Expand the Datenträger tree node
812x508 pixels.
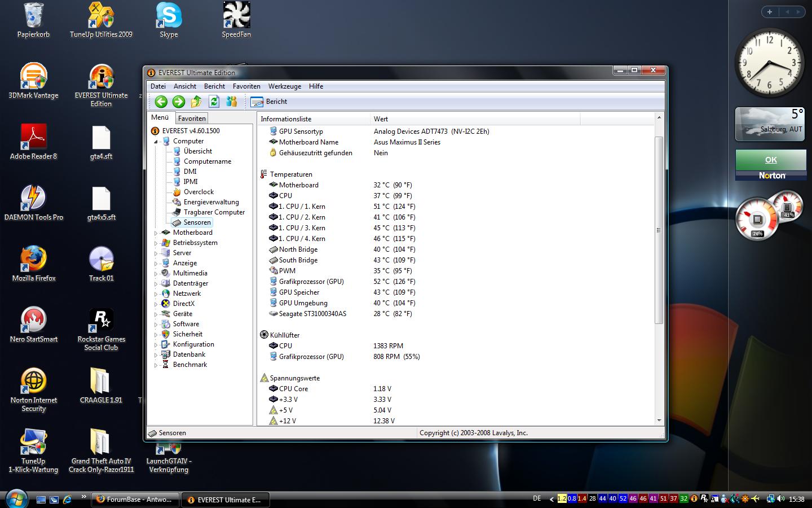(x=156, y=284)
